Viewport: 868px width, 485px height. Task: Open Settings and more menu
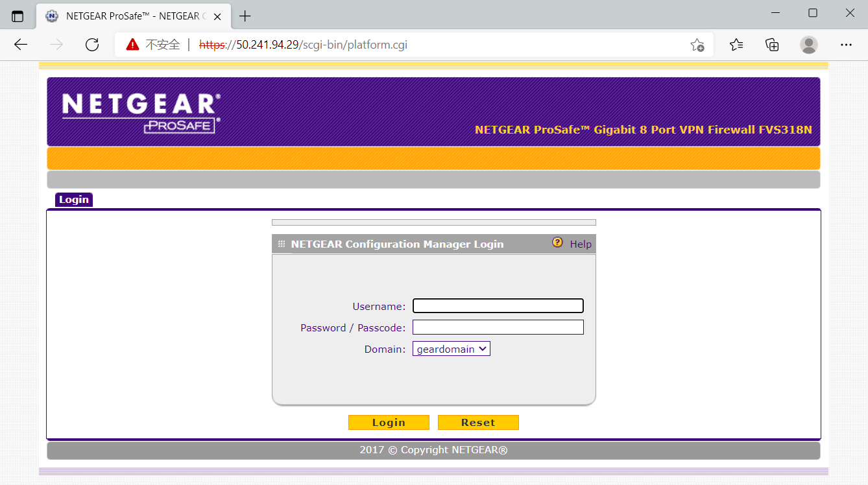[846, 45]
